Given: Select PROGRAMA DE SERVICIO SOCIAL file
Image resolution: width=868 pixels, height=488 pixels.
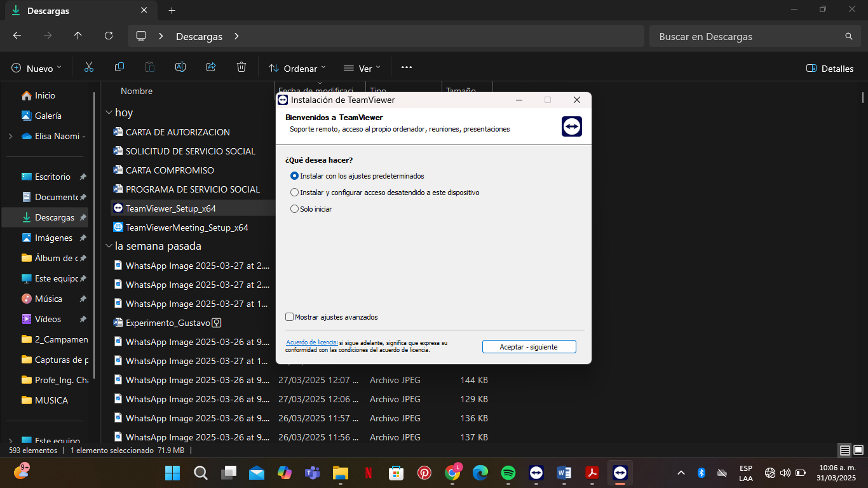Looking at the screenshot, I should pyautogui.click(x=193, y=189).
